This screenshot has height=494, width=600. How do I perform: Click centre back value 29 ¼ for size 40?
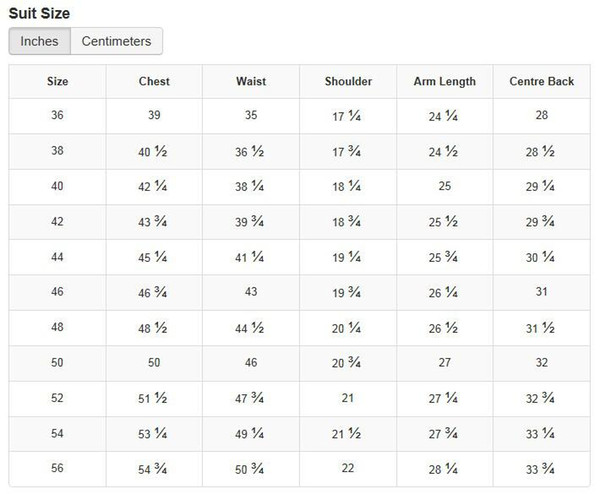(540, 186)
